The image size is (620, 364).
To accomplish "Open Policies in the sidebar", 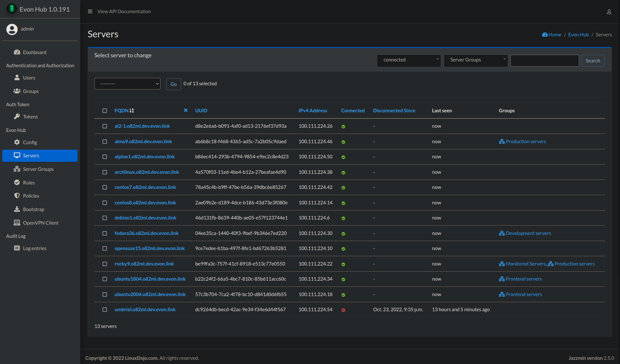I will tap(40, 196).
